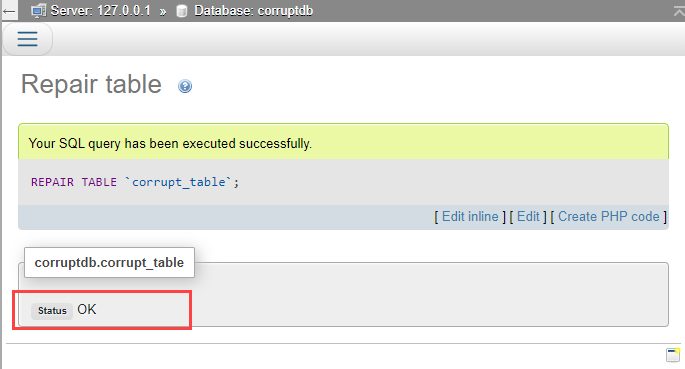Screen dimensions: 685x369
Task: Click the database cylinder icon
Action: (182, 11)
